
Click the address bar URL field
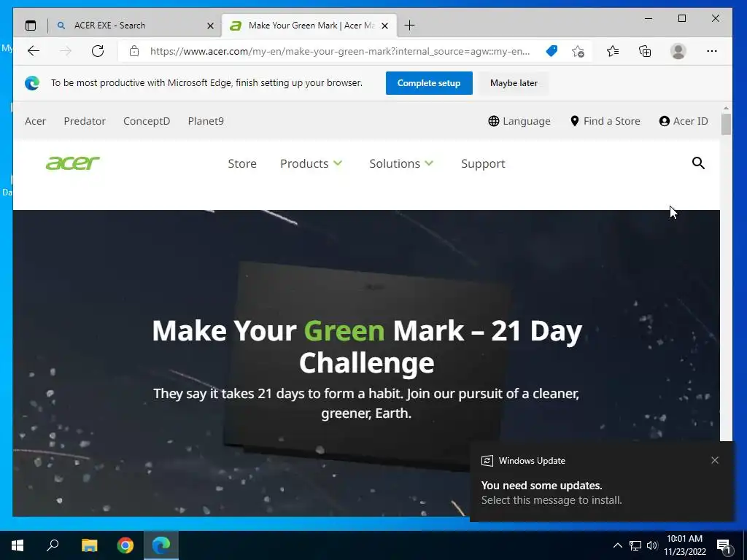(340, 51)
